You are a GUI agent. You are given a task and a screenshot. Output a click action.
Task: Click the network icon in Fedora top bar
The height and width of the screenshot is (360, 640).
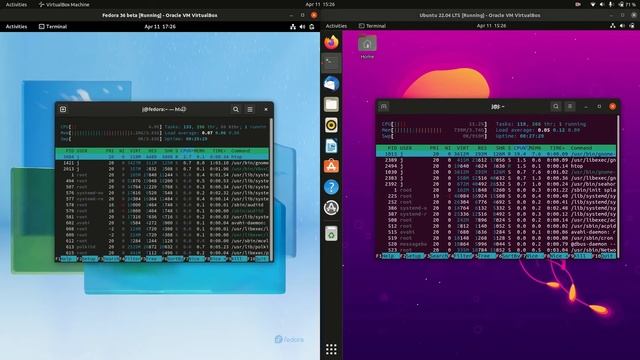coord(293,27)
